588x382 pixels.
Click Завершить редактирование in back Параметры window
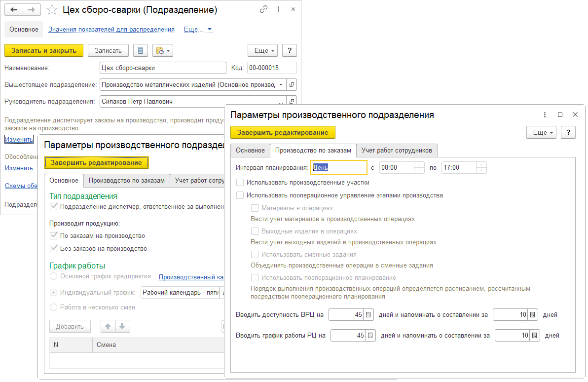coord(96,162)
